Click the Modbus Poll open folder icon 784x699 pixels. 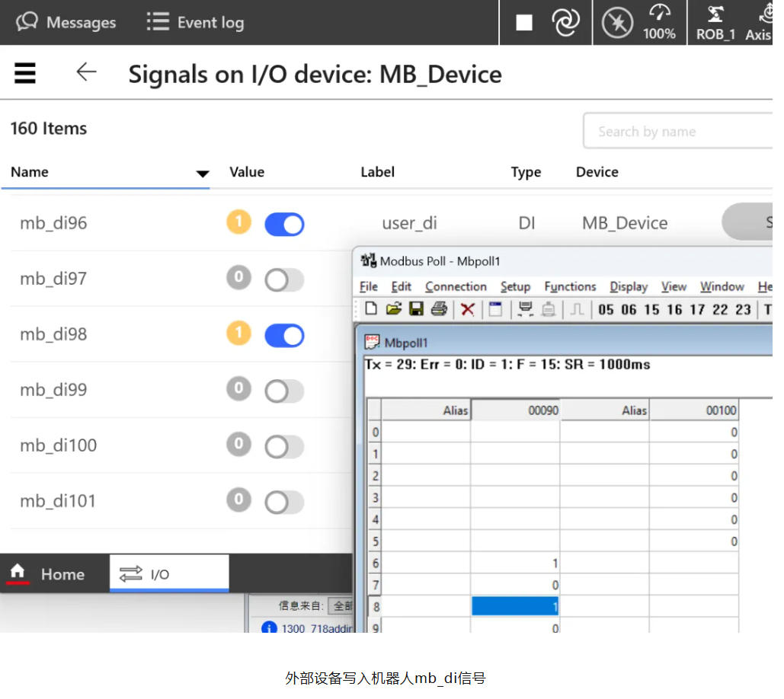tap(393, 309)
